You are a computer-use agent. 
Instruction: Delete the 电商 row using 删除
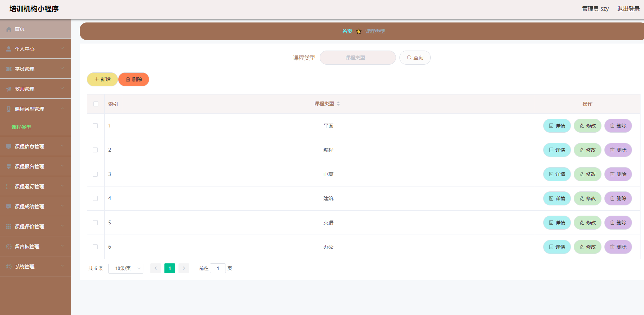618,174
